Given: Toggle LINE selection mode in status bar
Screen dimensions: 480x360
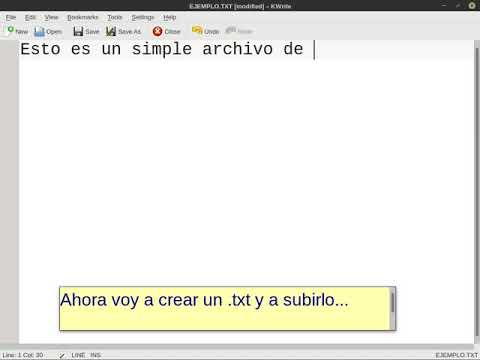Looking at the screenshot, I should coord(78,355).
